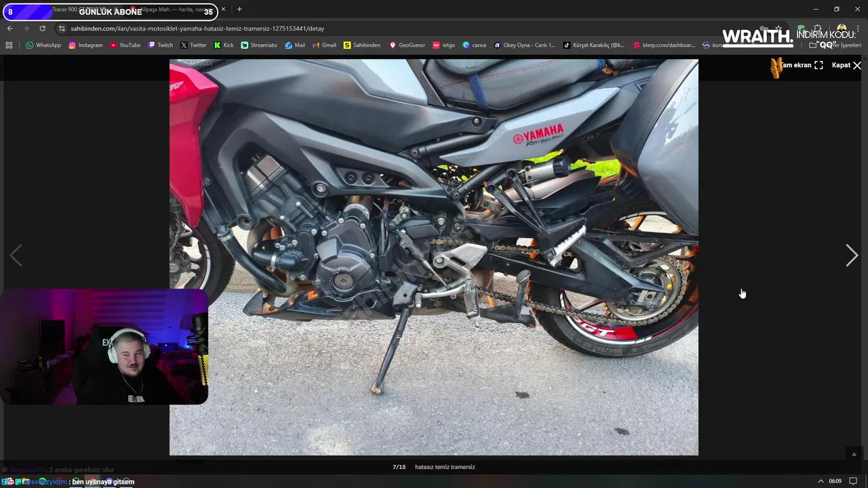868x488 pixels.
Task: Click the 7/15 photo counter
Action: coord(399,467)
